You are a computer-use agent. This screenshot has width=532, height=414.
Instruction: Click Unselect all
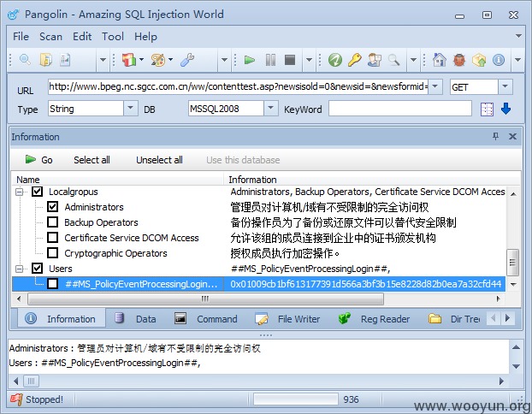tap(159, 160)
